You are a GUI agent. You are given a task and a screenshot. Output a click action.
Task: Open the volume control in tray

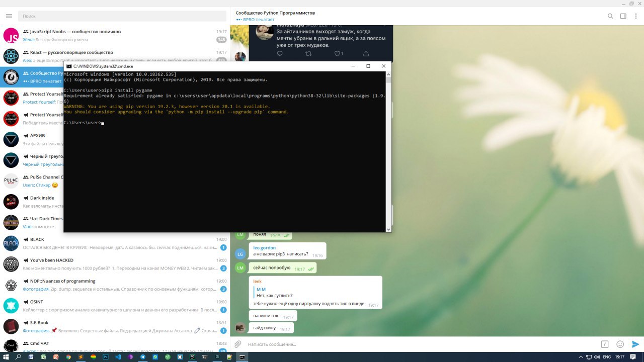click(x=597, y=357)
